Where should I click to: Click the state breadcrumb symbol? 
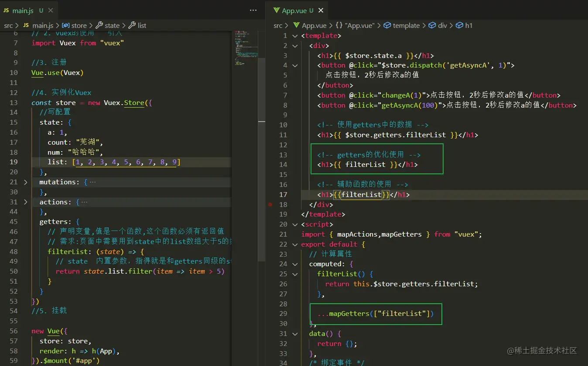coord(108,26)
